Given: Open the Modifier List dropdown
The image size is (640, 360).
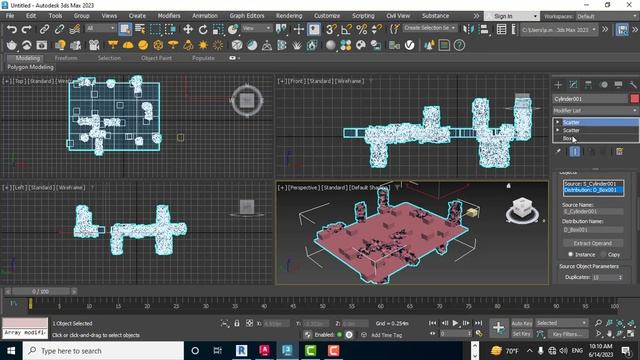Looking at the screenshot, I should coord(595,111).
